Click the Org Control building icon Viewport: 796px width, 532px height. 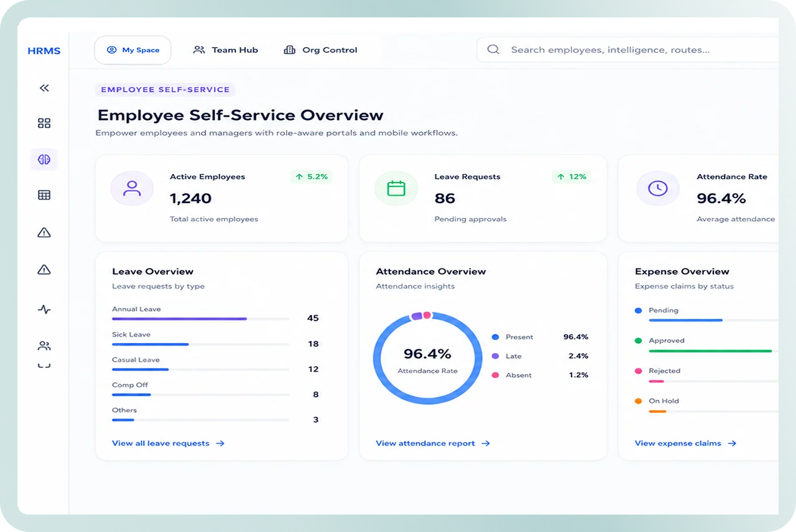click(x=289, y=50)
